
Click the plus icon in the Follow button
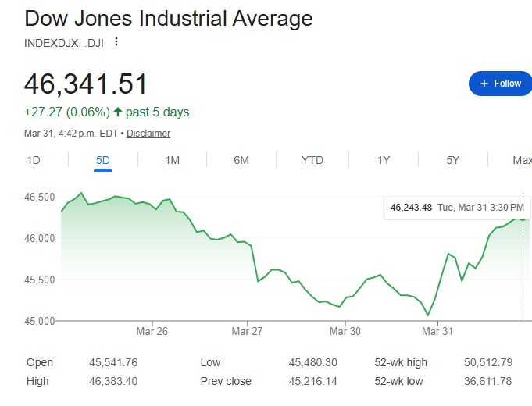click(484, 84)
